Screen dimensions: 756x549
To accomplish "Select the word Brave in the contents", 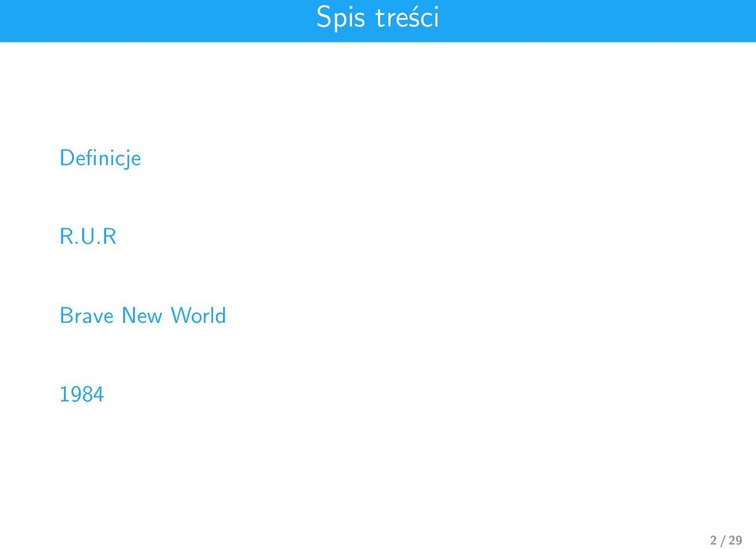I will (x=87, y=316).
